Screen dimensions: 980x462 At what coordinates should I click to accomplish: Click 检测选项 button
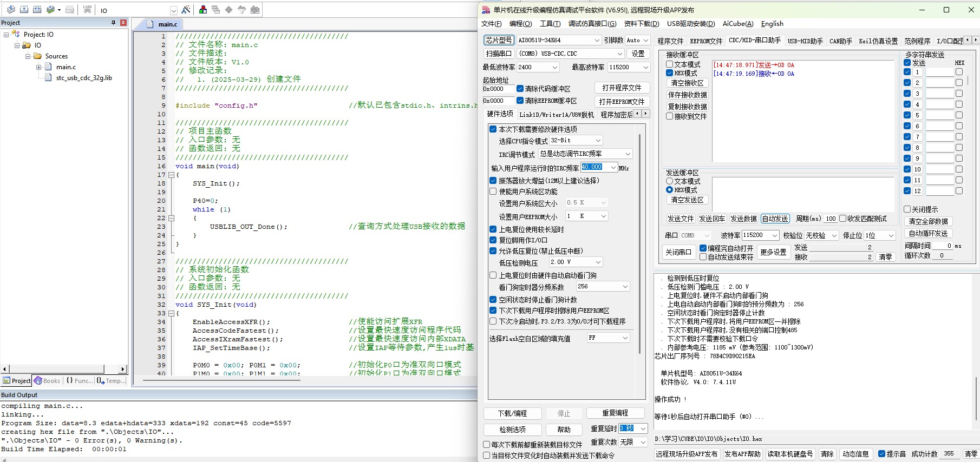(x=512, y=430)
